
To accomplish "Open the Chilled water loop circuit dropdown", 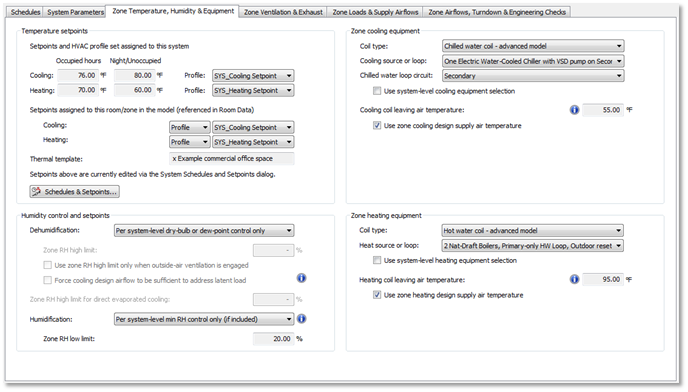I will click(533, 76).
